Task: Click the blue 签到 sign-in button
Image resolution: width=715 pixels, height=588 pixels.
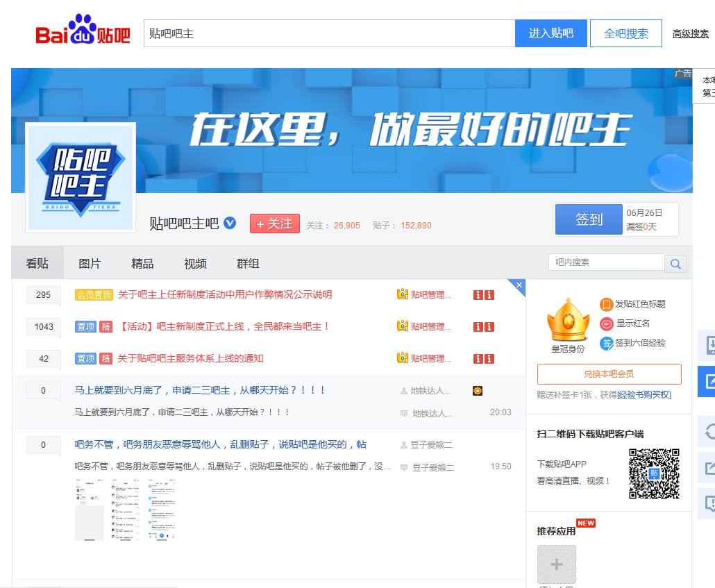Action: [x=589, y=219]
